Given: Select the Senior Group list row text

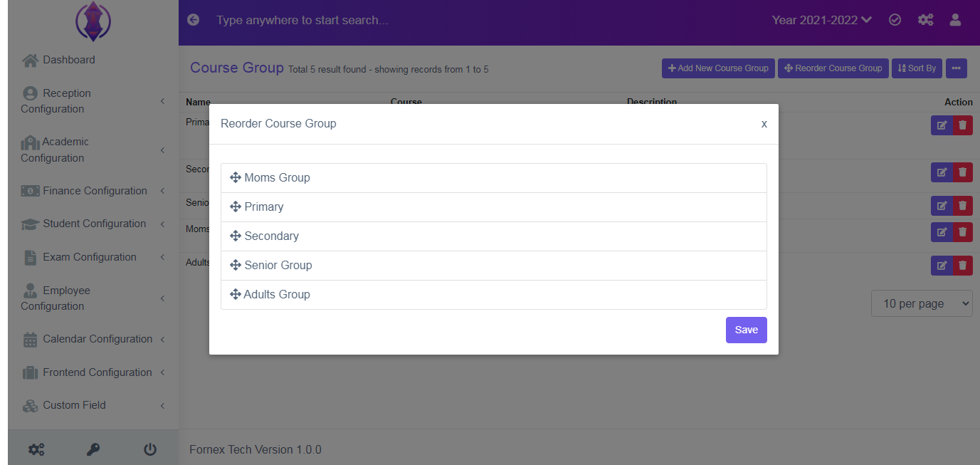Looking at the screenshot, I should point(278,266).
